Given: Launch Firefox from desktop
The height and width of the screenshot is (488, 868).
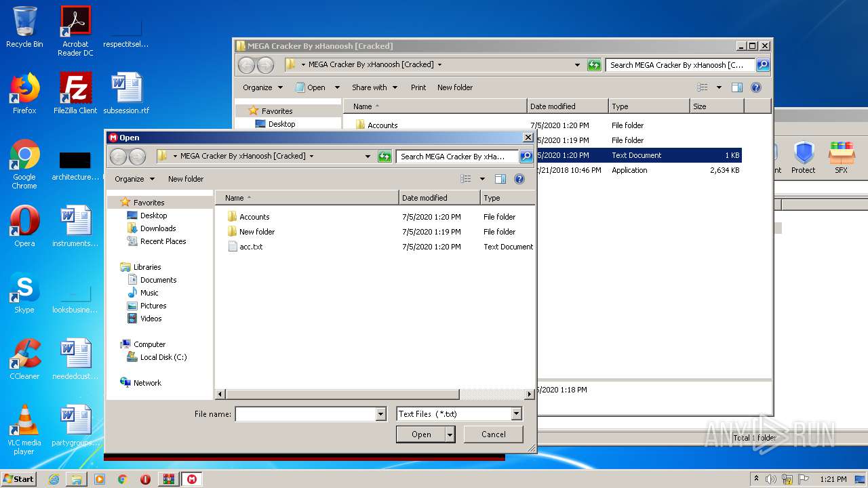Looking at the screenshot, I should click(x=24, y=94).
